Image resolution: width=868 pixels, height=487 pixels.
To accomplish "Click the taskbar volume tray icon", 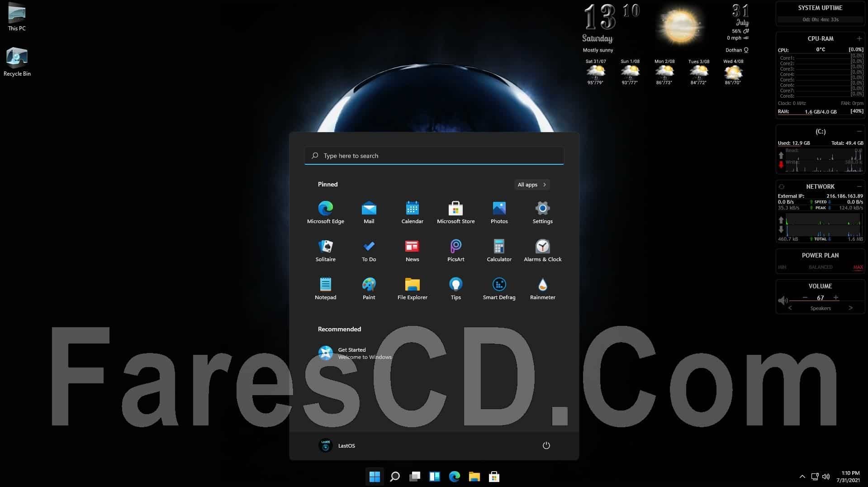I will coord(826,477).
